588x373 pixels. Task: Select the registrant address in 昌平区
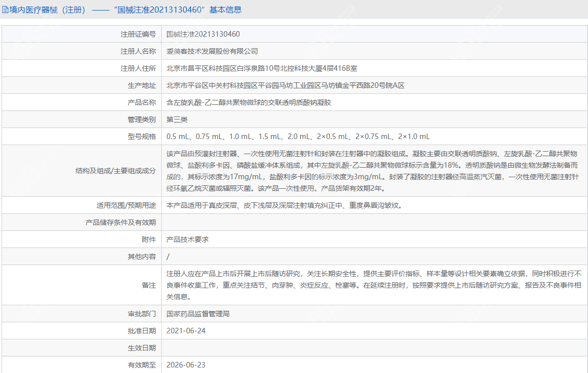coord(262,68)
